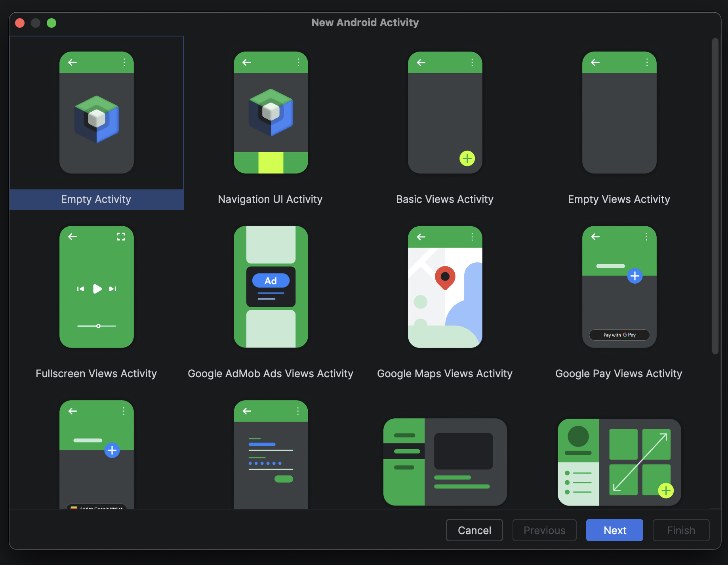Select the Google AdMob Ads template thumbnail
The width and height of the screenshot is (728, 565).
tap(271, 287)
